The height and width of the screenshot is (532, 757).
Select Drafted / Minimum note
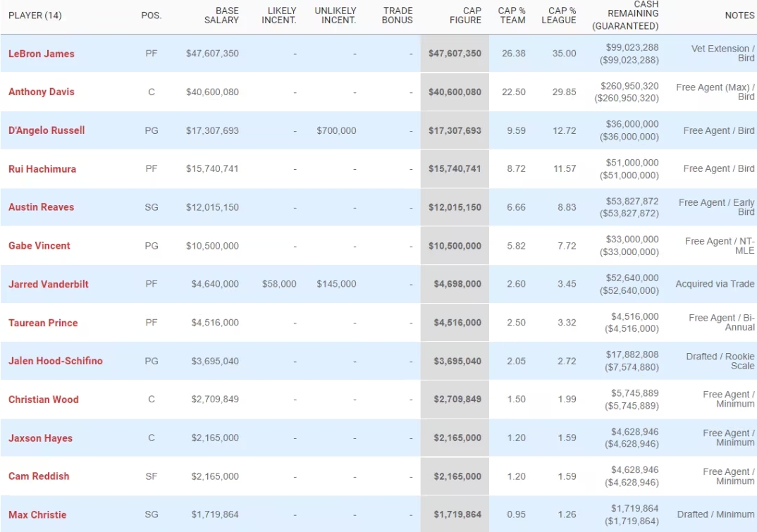click(716, 514)
